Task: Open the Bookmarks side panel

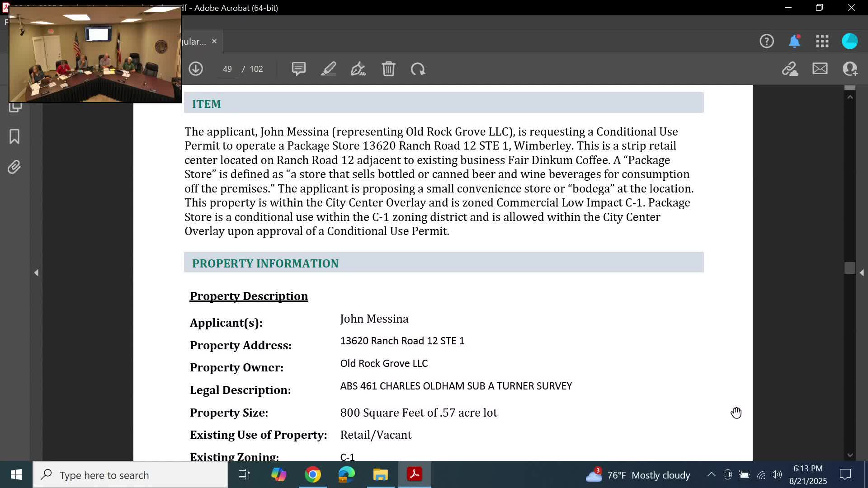Action: (14, 136)
